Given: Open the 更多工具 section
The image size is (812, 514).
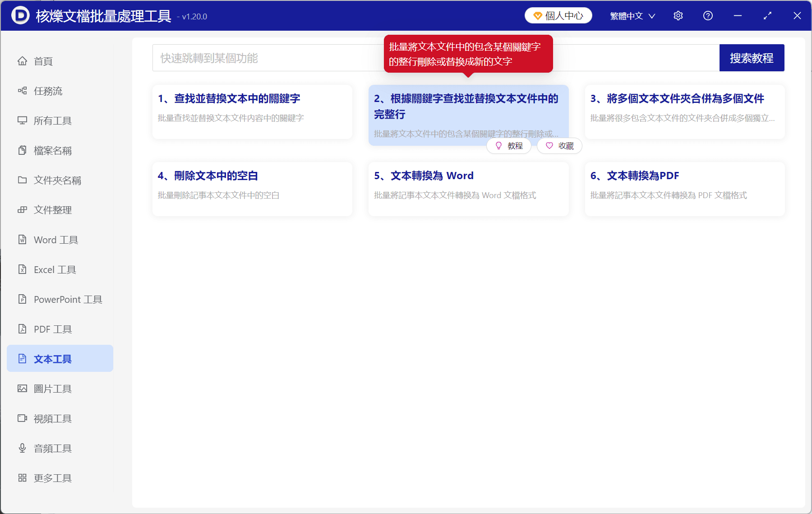Looking at the screenshot, I should coord(52,477).
